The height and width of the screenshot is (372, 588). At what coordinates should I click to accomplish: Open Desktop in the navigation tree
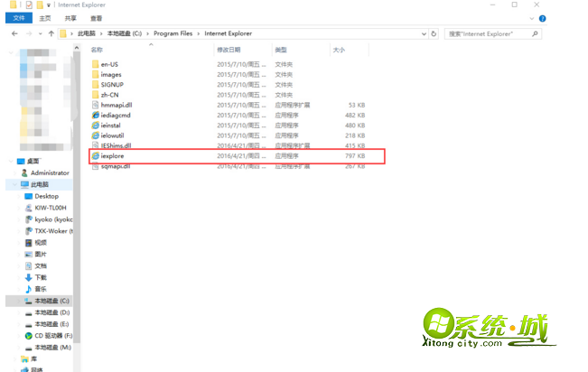[46, 196]
